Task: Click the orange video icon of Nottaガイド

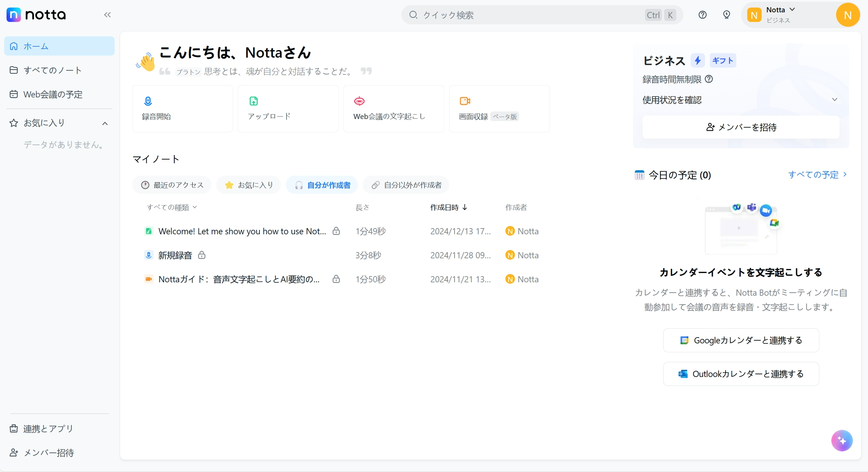Action: tap(149, 279)
